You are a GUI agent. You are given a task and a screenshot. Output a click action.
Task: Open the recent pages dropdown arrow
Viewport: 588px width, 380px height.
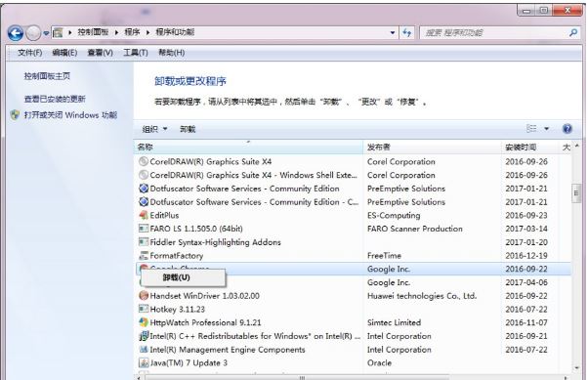(x=46, y=33)
